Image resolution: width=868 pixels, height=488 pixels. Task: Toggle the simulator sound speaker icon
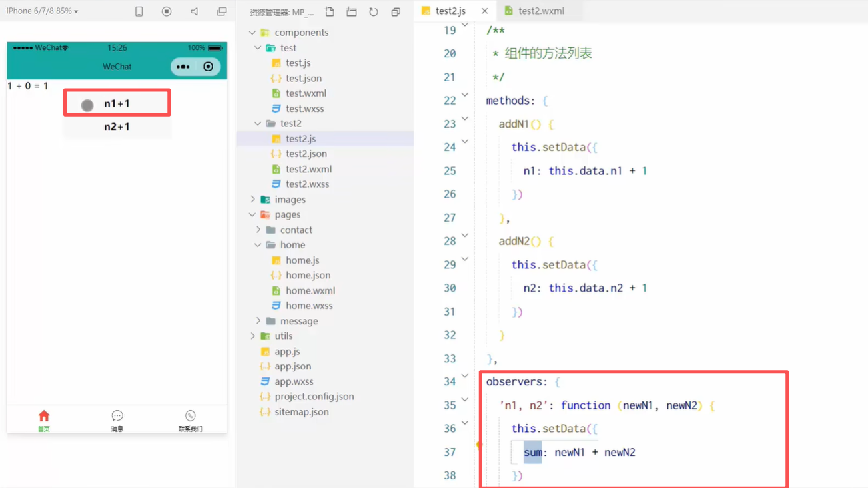[x=194, y=11]
